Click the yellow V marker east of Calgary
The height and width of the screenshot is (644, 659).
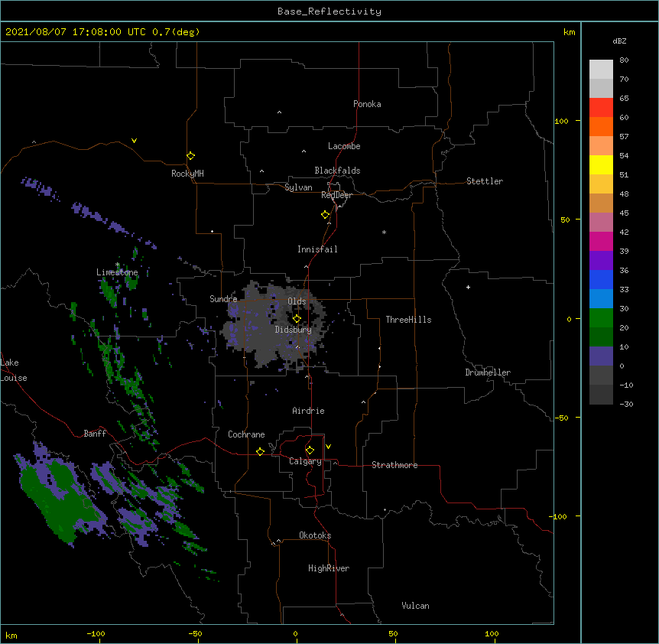pos(328,447)
